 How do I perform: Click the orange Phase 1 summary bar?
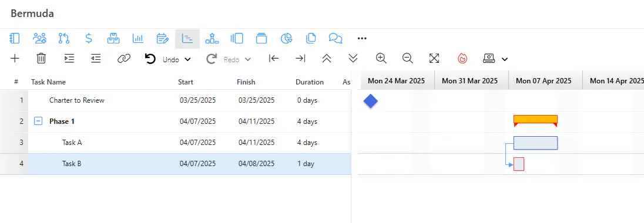point(535,119)
